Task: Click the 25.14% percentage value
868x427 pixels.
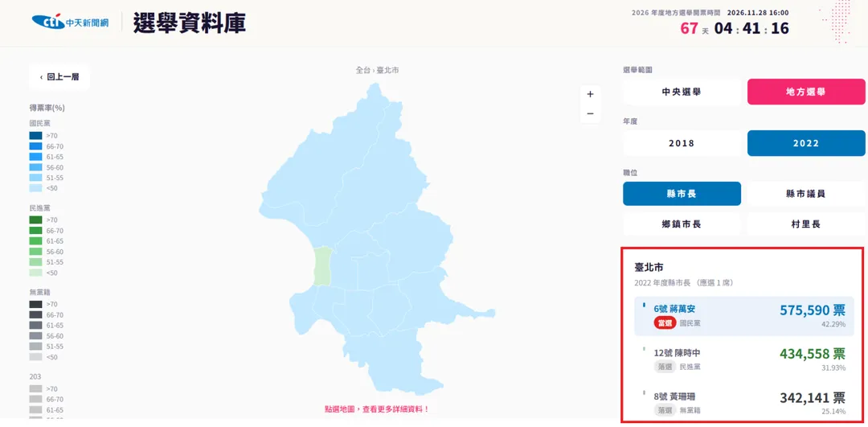Action: click(833, 412)
